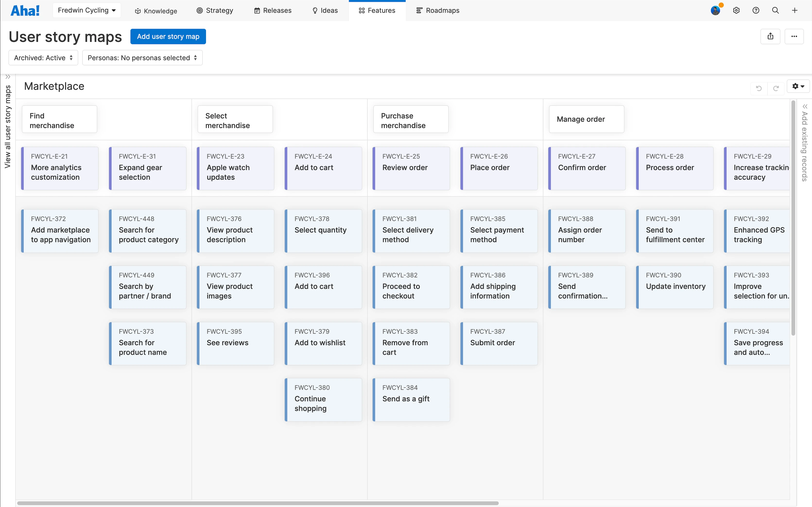This screenshot has width=812, height=507.
Task: Open help via the question mark icon
Action: click(756, 10)
